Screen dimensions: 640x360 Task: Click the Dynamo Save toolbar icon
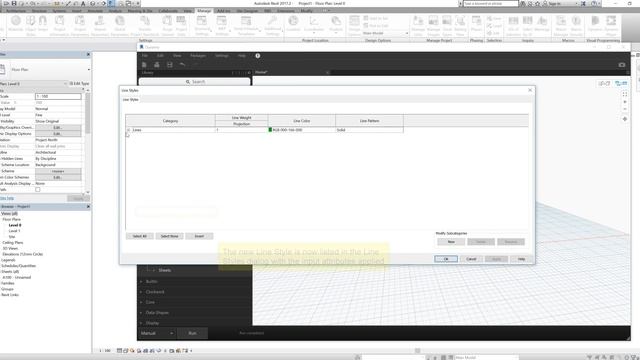click(169, 64)
